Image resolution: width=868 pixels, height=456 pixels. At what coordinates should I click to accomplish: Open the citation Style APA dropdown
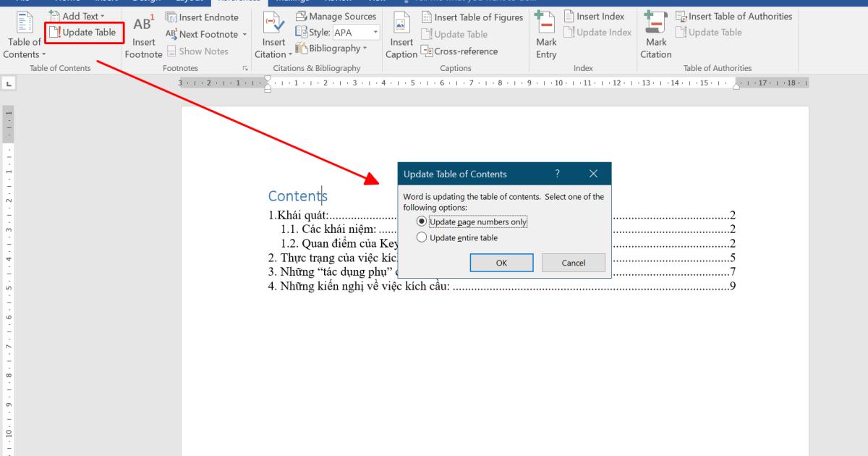pos(375,33)
